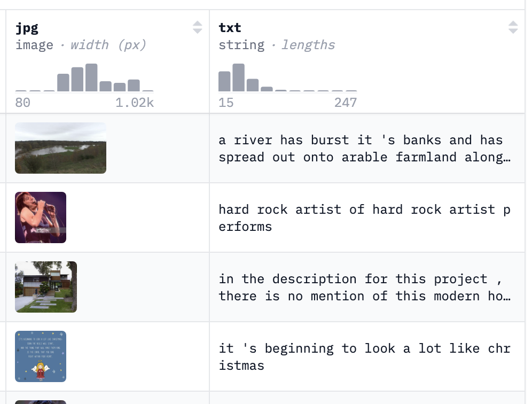Open the modern house thumbnail
Viewport: 532px width, 404px height.
46,287
